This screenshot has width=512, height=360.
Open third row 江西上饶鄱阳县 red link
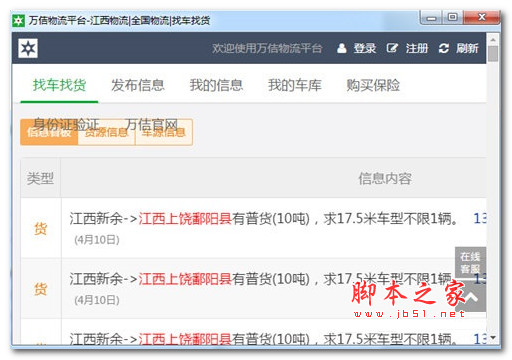(185, 338)
